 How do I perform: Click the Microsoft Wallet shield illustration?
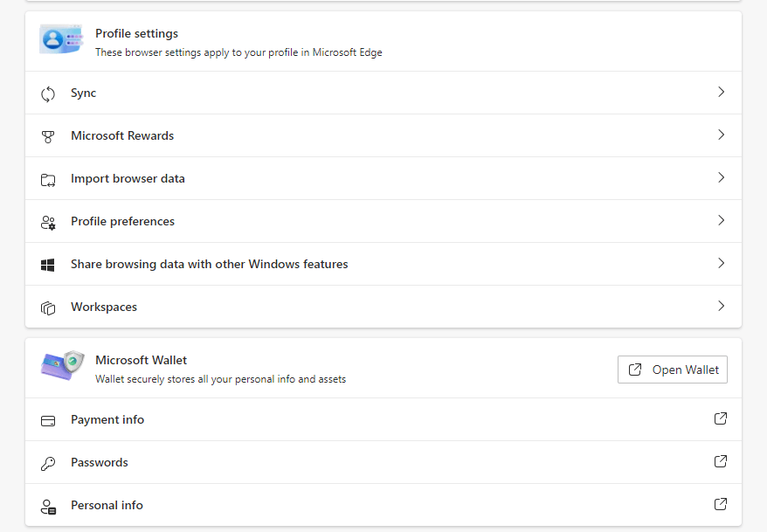click(73, 363)
